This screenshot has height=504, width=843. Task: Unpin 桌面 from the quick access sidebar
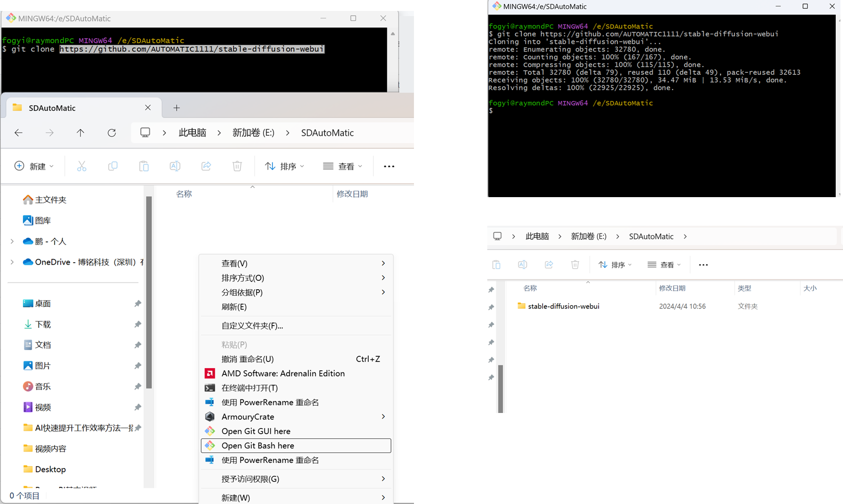[137, 303]
